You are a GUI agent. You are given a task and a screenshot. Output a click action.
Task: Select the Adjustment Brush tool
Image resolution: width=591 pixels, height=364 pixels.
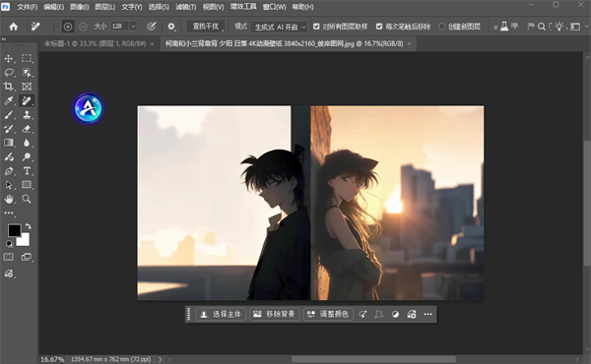tap(8, 157)
